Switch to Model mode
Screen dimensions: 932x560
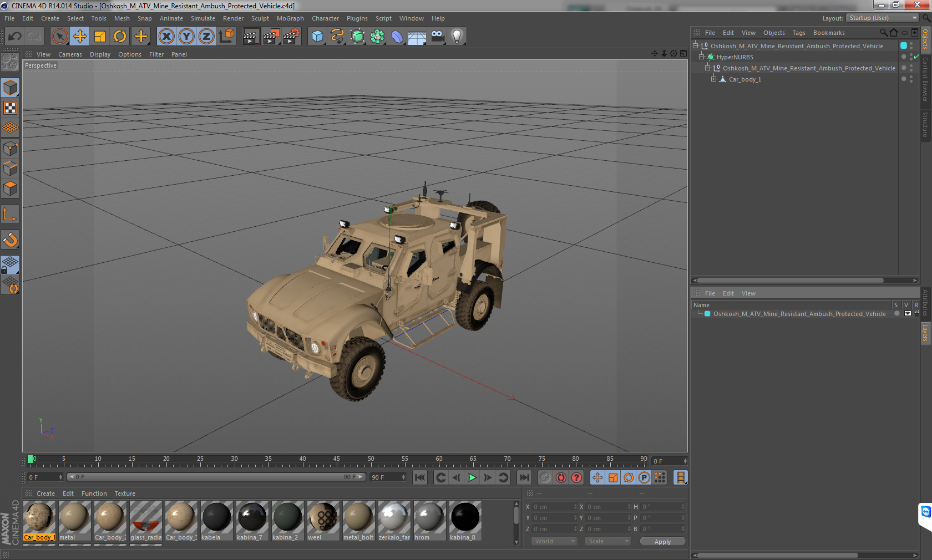10,88
